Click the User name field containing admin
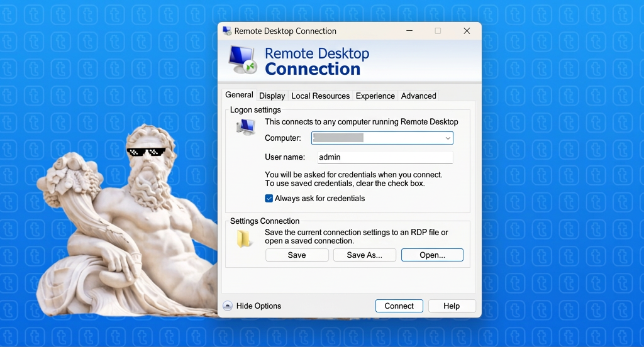Screen dimensions: 644x347 pyautogui.click(x=386, y=157)
